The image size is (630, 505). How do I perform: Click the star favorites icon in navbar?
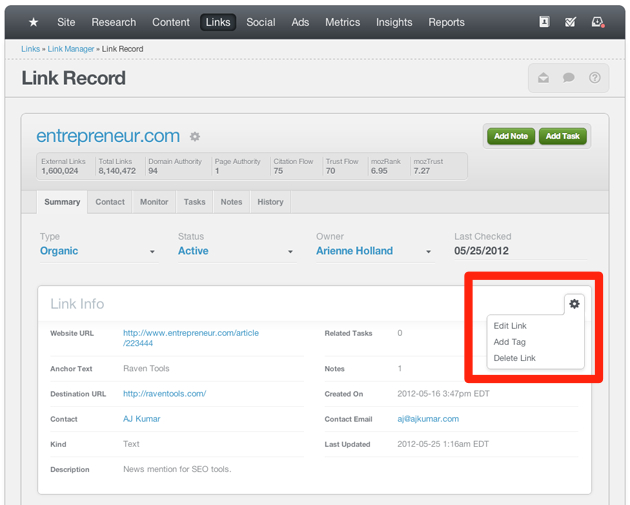pyautogui.click(x=33, y=22)
